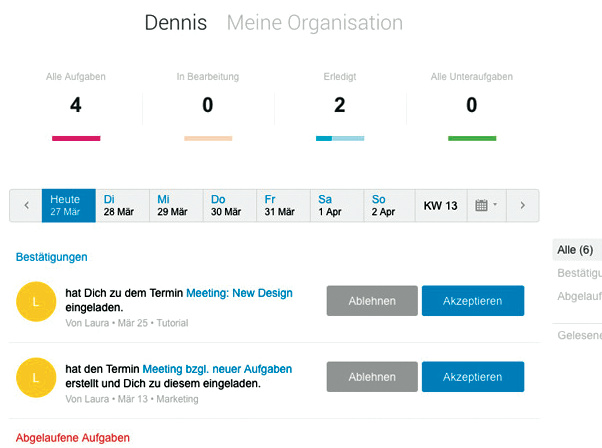
Task: Click Laura's avatar on New Design invitation
Action: click(36, 301)
